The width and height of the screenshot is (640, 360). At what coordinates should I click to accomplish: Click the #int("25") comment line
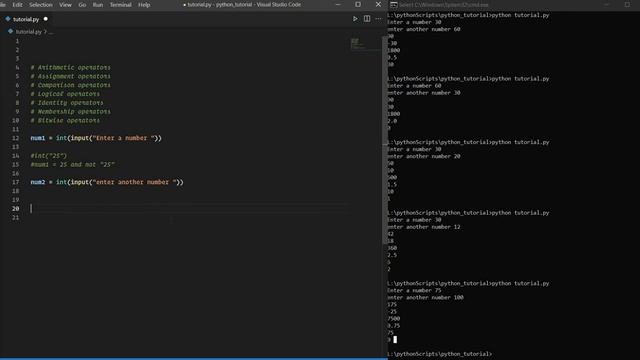49,156
